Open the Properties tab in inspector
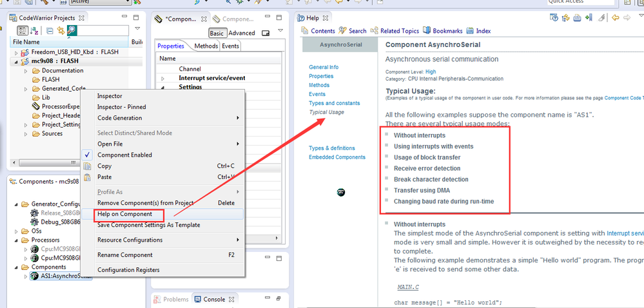Image resolution: width=644 pixels, height=308 pixels. (170, 46)
